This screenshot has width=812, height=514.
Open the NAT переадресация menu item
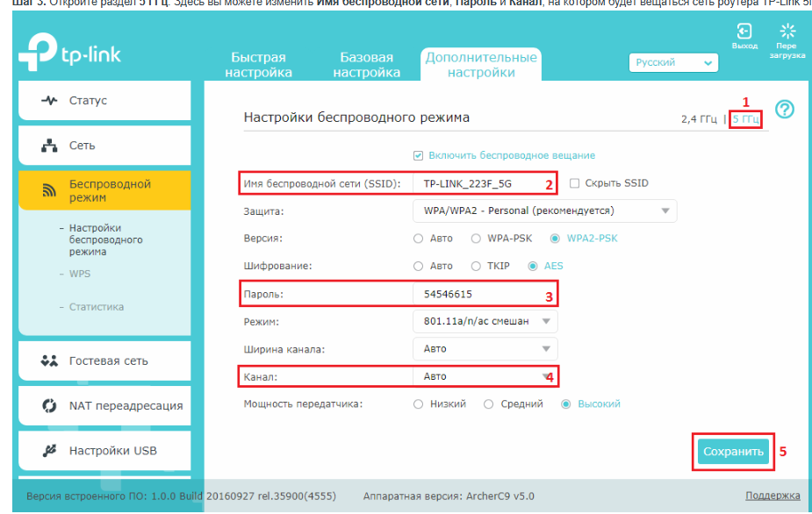click(x=104, y=406)
